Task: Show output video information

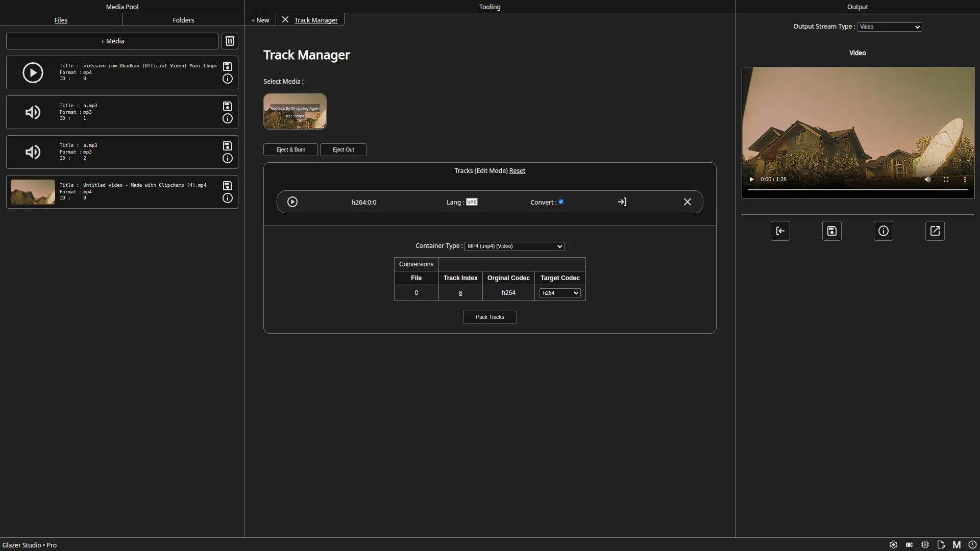Action: click(884, 231)
